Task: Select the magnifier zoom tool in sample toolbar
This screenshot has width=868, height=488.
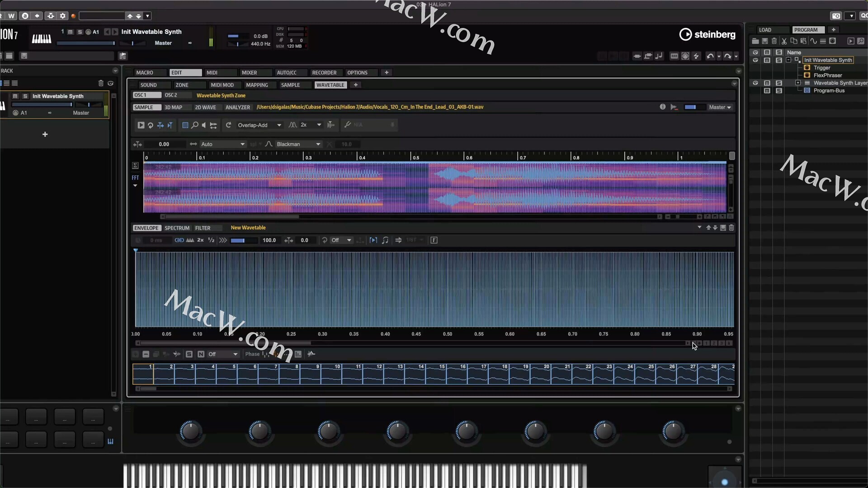Action: (x=194, y=125)
